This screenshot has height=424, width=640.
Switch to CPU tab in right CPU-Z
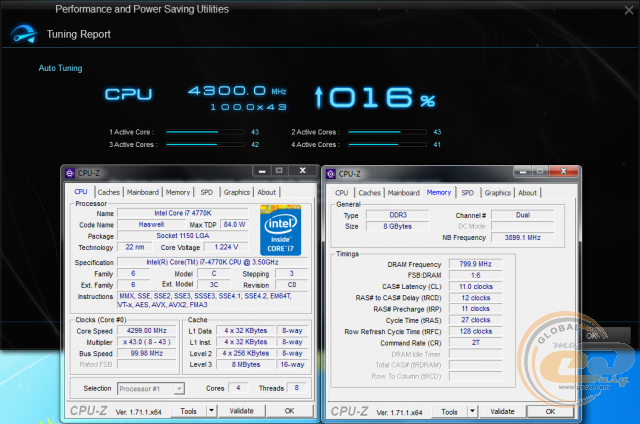click(342, 193)
